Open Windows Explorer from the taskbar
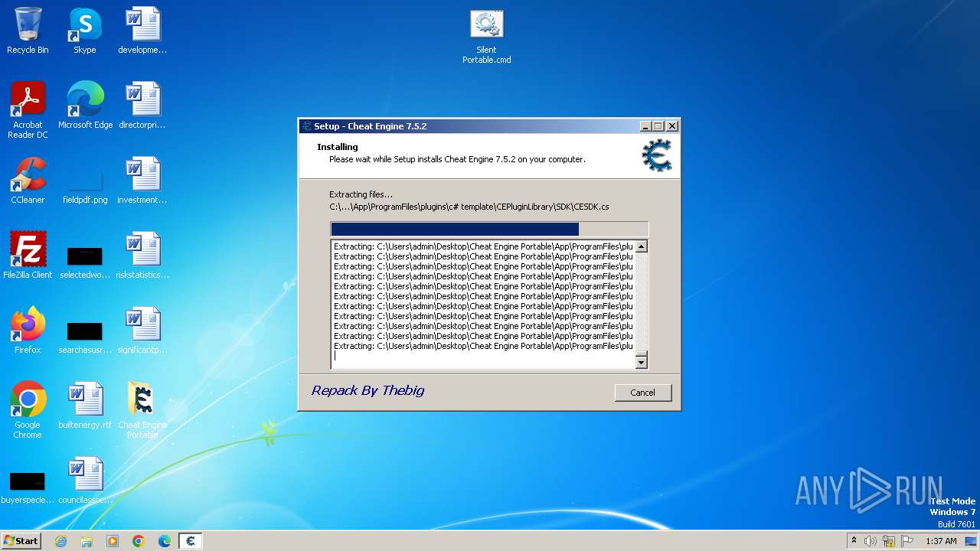Viewport: 980px width, 551px height. click(87, 541)
